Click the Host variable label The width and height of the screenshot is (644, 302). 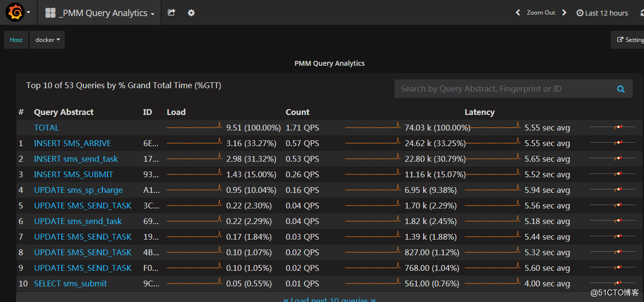(x=16, y=40)
